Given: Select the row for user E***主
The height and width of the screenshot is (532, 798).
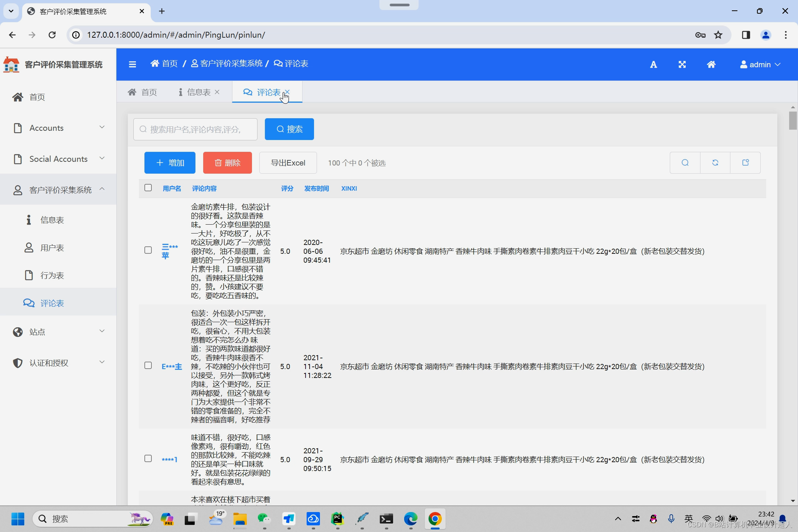Looking at the screenshot, I should click(148, 365).
